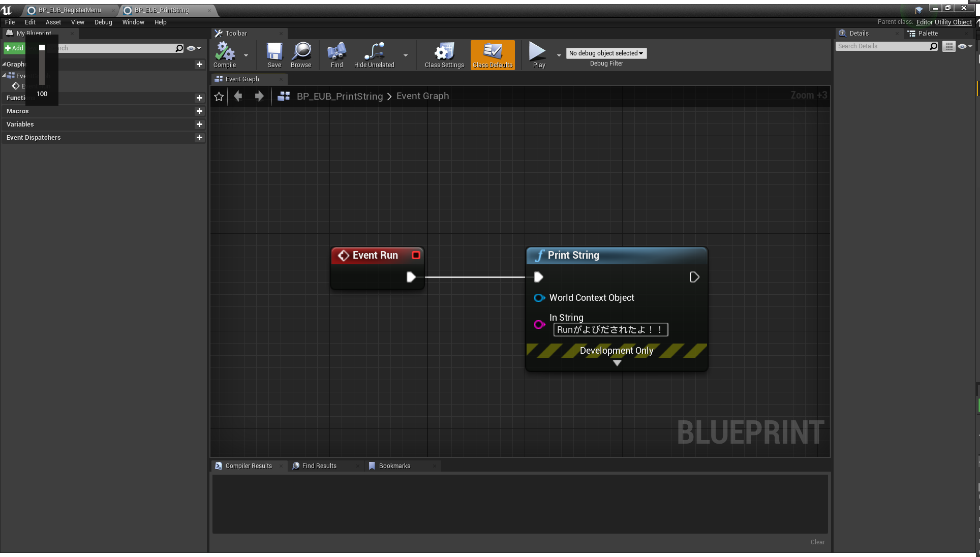The image size is (980, 557).
Task: Expand the Print String node advanced options arrow
Action: [x=617, y=363]
